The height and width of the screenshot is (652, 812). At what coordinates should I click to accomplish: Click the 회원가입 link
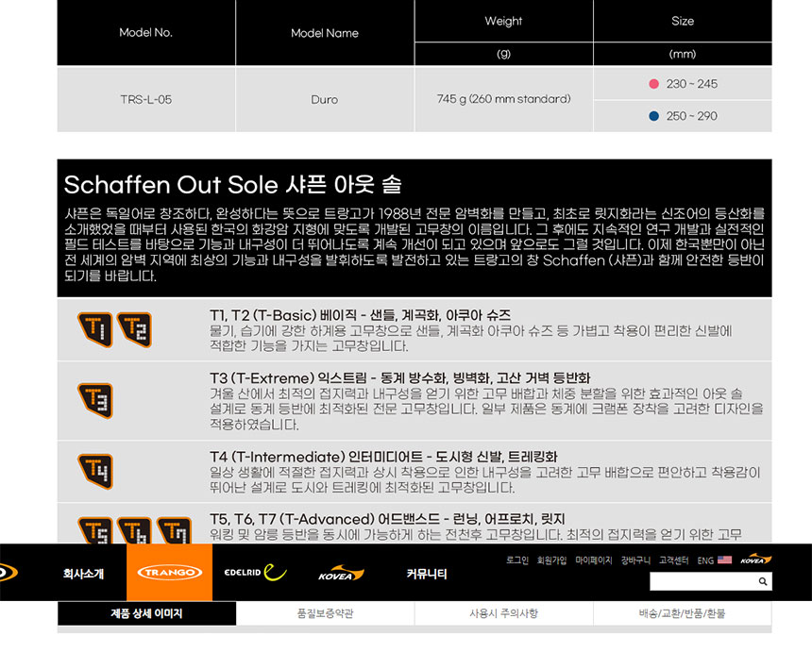coord(551,560)
